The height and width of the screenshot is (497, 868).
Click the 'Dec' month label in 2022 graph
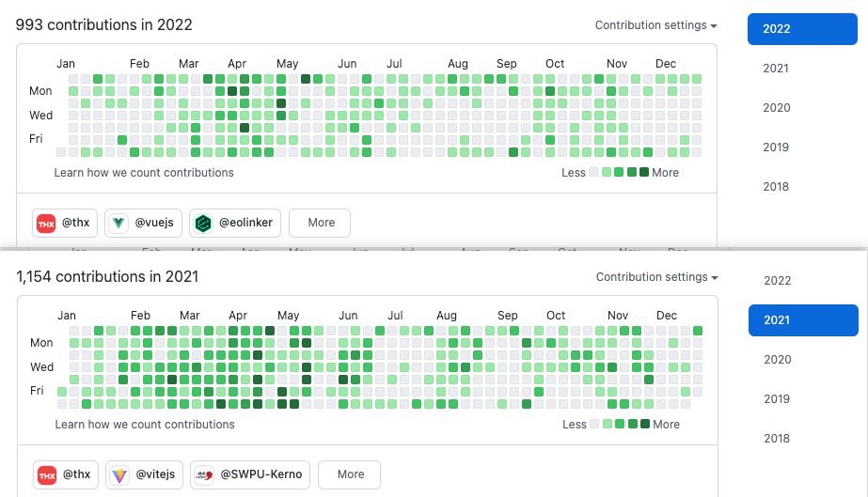point(666,64)
